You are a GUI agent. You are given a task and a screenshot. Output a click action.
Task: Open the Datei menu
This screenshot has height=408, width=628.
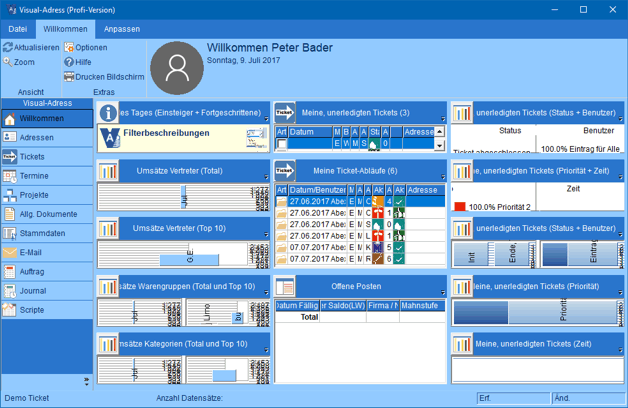[18, 29]
